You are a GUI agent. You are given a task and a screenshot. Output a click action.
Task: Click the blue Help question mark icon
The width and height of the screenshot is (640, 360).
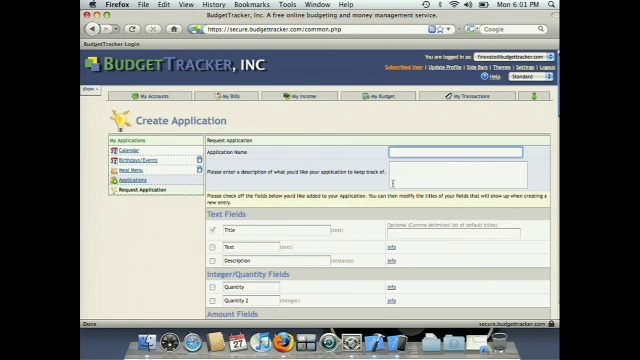[x=484, y=76]
